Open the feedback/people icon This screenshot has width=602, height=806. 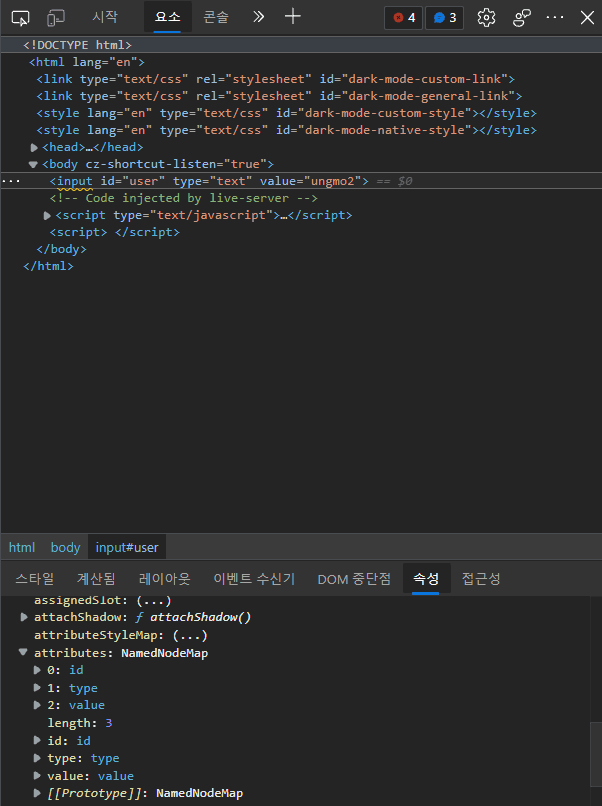click(522, 17)
